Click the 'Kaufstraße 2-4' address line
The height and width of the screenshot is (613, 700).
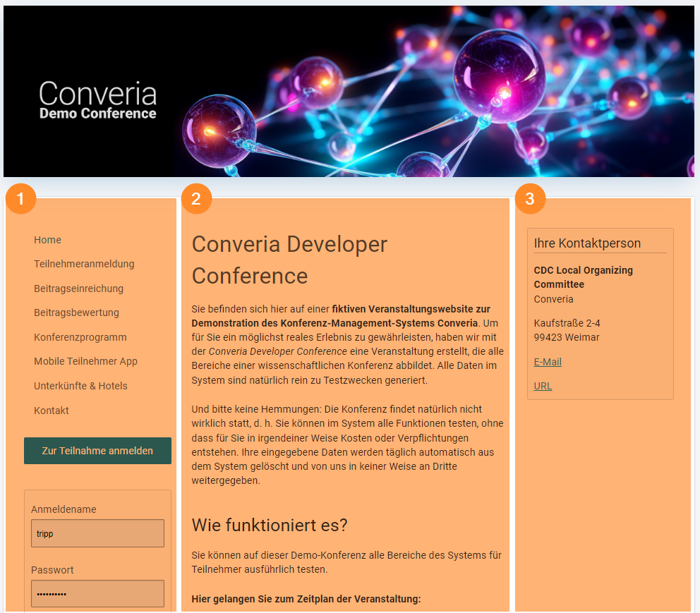click(x=567, y=323)
